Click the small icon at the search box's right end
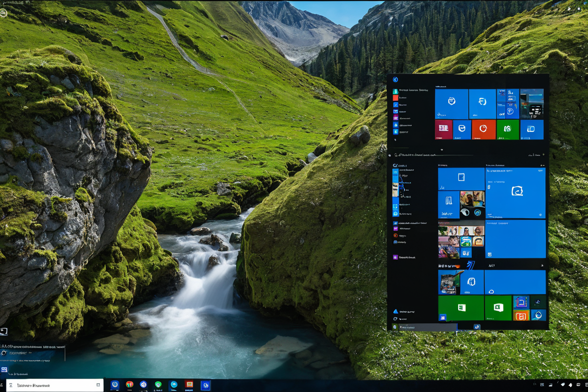588x392 pixels. (98, 385)
